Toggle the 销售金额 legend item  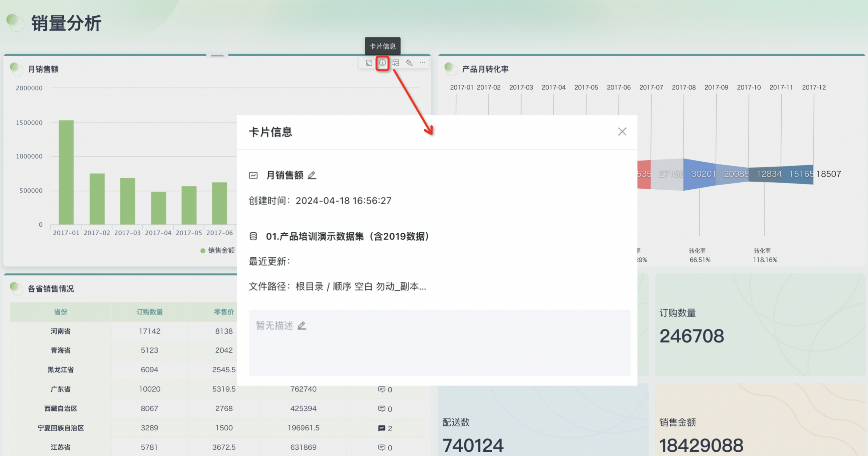click(218, 250)
